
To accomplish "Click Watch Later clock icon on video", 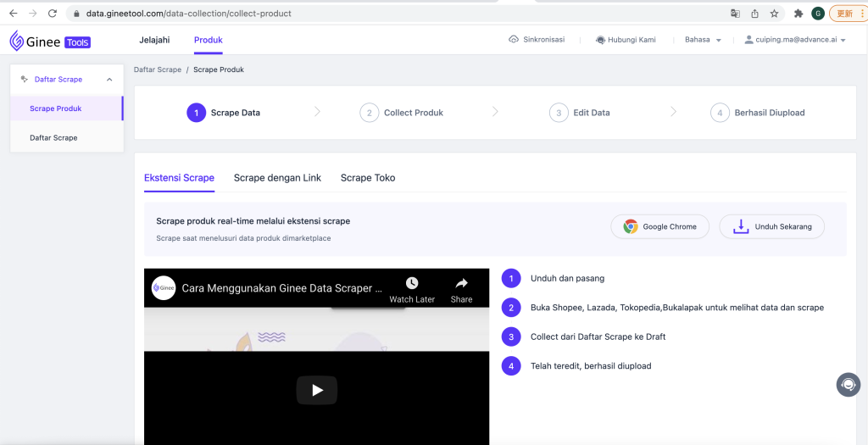I will 412,283.
